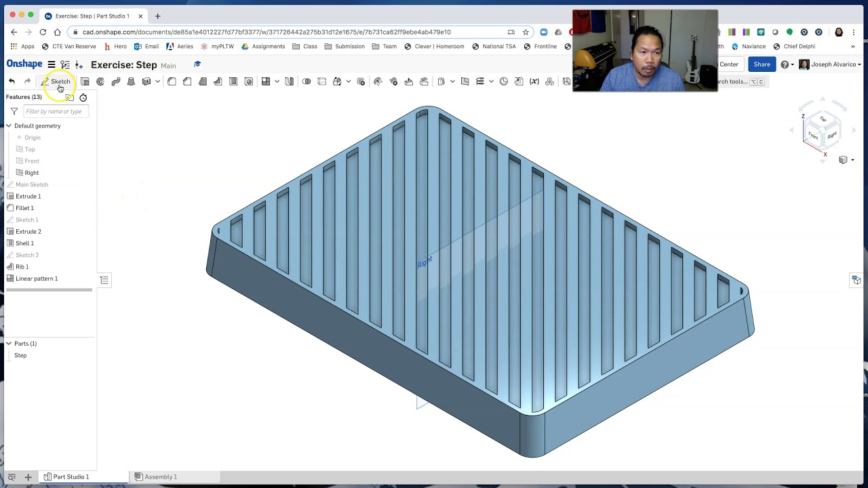Select the Shell tool
The image size is (868, 488).
[233, 81]
